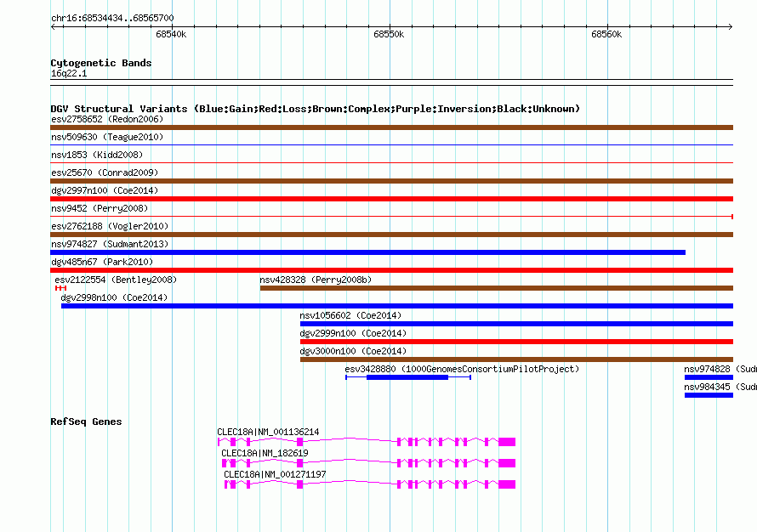Open transcript CLEC18A|NM_001271197 label

click(275, 474)
